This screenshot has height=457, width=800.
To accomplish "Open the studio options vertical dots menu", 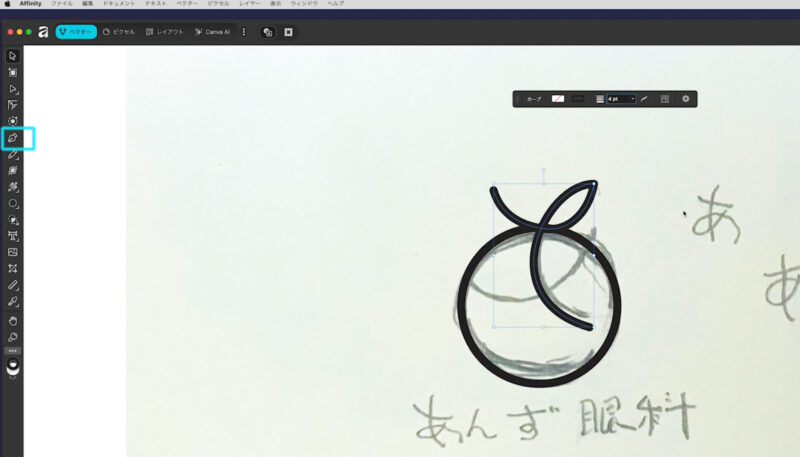I will [244, 32].
